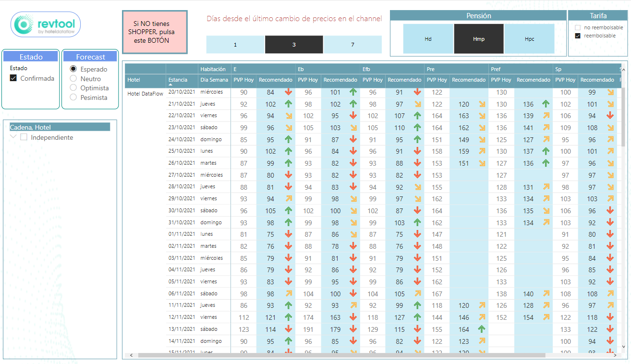Click the red down arrow for Eb on 12/11/2021
Viewport: 631px width, 364px height.
tap(353, 317)
